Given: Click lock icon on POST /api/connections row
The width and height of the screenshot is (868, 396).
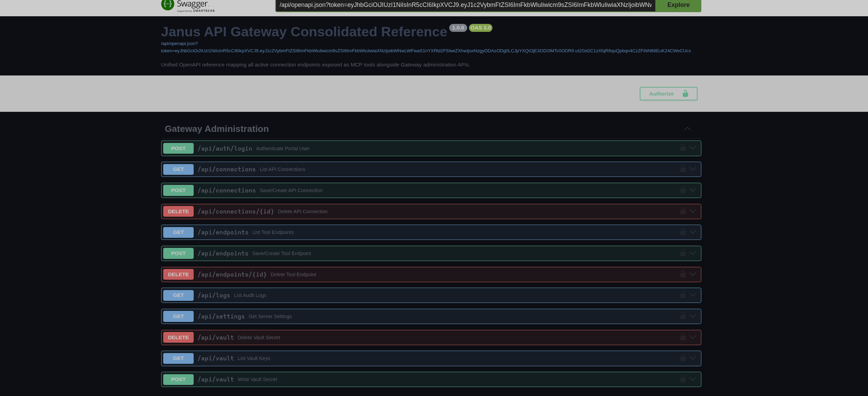Looking at the screenshot, I should coord(683,190).
